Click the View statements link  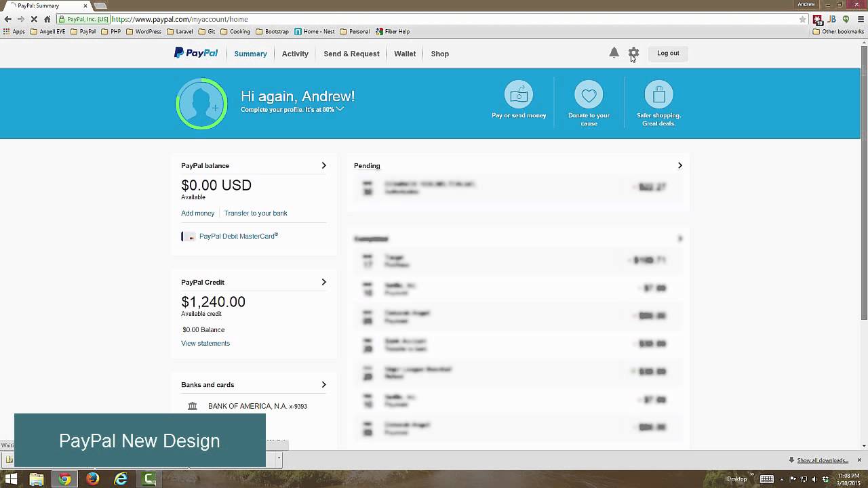(205, 343)
